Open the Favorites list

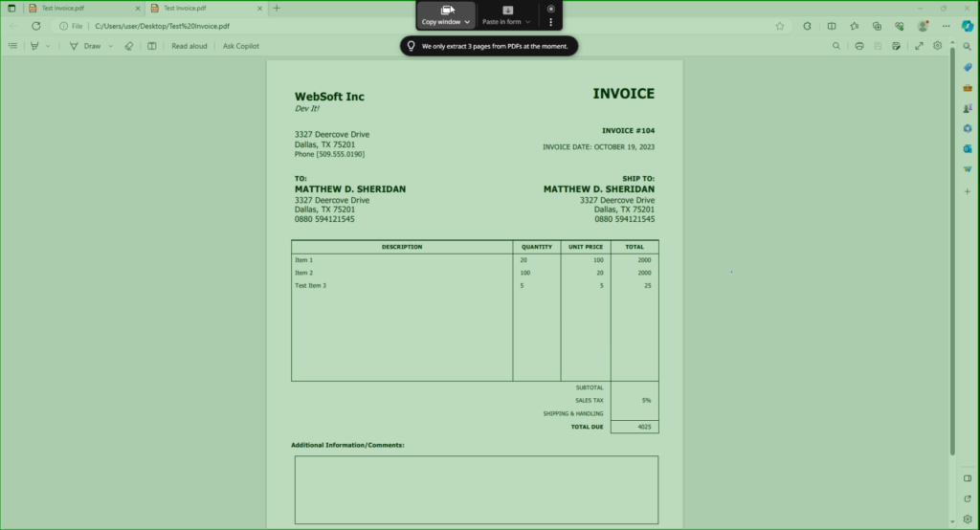[855, 26]
